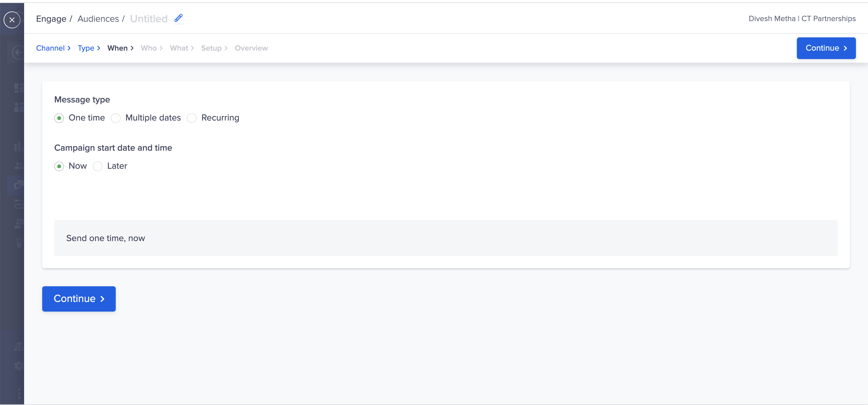Open the Audiences breadcrumb link
This screenshot has width=868, height=405.
click(98, 19)
